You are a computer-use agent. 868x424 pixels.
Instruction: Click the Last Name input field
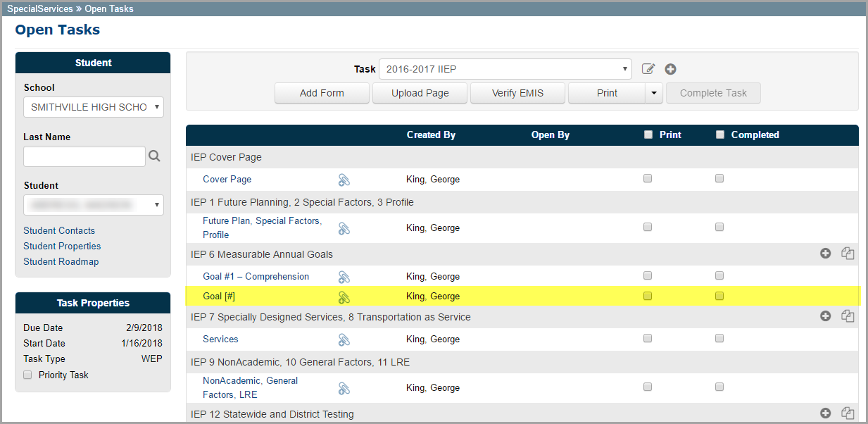pyautogui.click(x=84, y=156)
